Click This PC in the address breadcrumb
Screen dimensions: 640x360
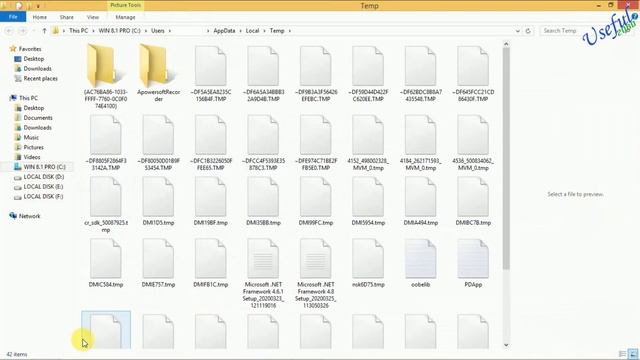point(78,31)
